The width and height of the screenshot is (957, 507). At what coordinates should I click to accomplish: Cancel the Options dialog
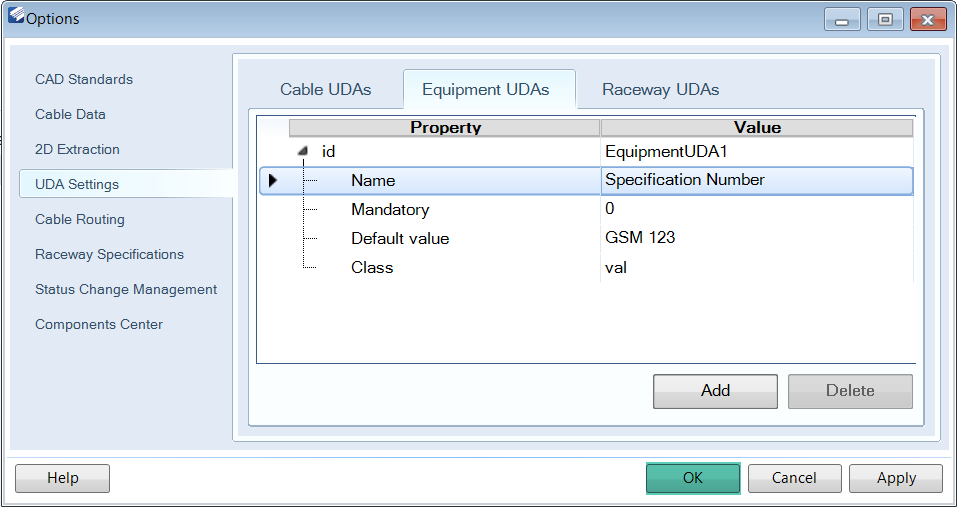tap(795, 478)
